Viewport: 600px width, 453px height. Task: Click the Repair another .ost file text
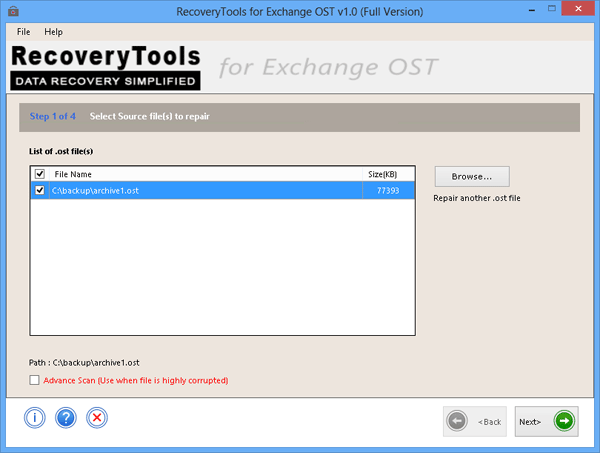(x=477, y=198)
